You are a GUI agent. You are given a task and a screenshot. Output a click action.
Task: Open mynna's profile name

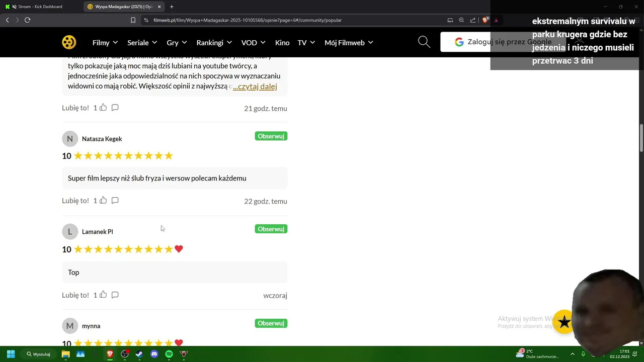click(91, 326)
